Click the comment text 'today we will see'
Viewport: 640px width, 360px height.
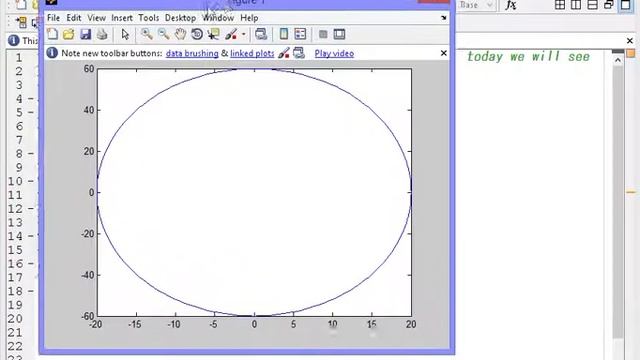529,57
